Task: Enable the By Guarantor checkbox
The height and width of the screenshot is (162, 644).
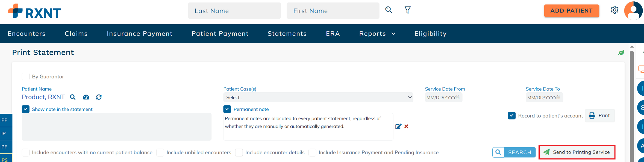Action: (x=26, y=76)
